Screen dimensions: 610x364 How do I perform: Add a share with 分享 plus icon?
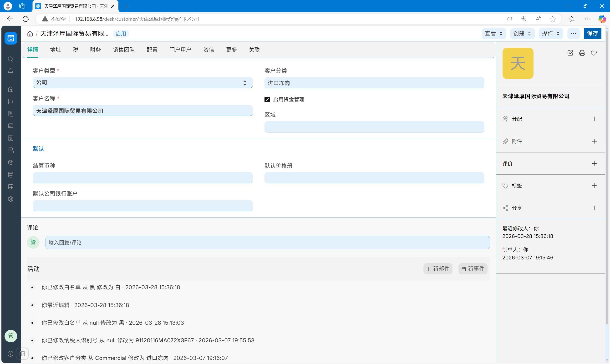pos(594,208)
